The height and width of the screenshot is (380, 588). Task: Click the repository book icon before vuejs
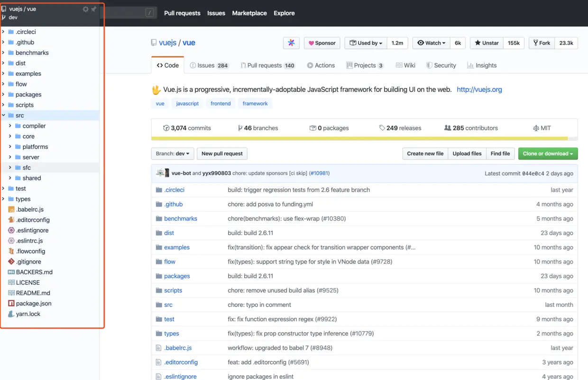[154, 43]
